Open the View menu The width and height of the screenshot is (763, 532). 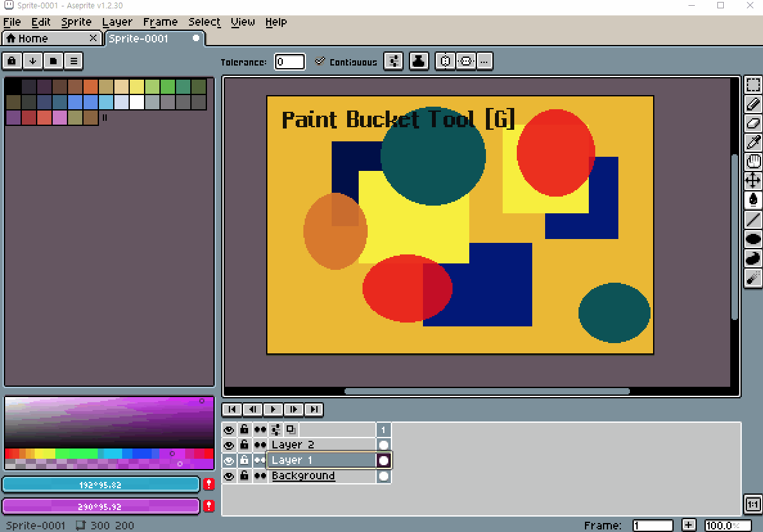(x=243, y=22)
